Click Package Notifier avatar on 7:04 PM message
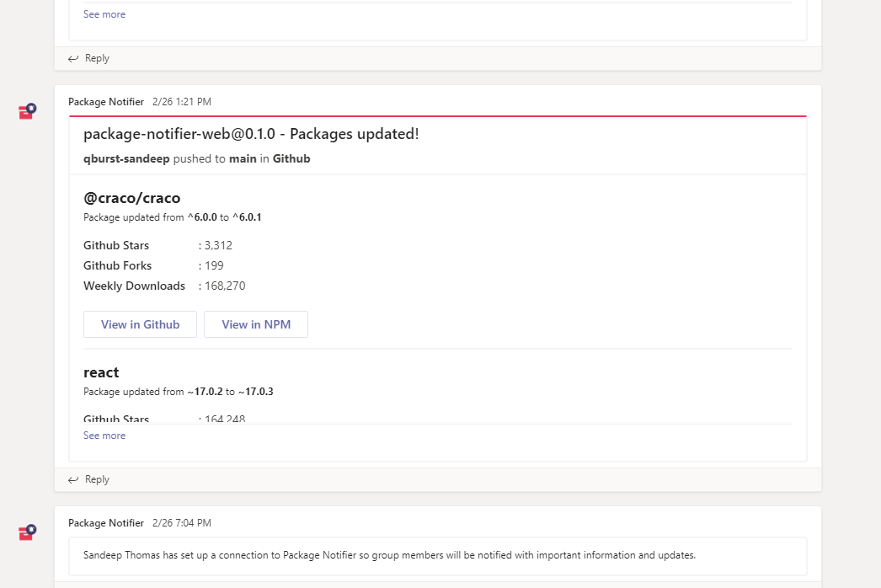 tap(28, 532)
